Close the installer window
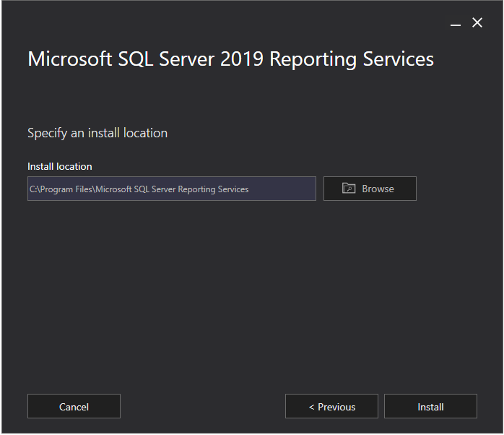504x435 pixels. click(477, 22)
